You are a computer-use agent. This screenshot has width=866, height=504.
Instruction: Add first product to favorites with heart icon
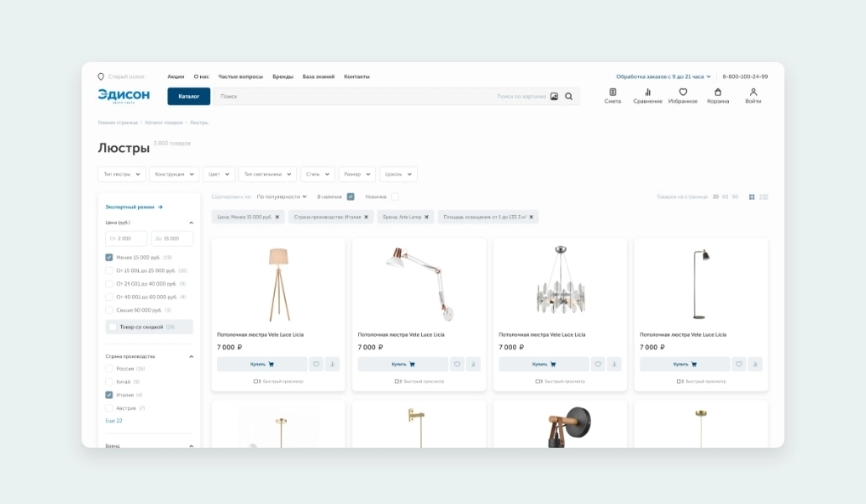pyautogui.click(x=316, y=365)
